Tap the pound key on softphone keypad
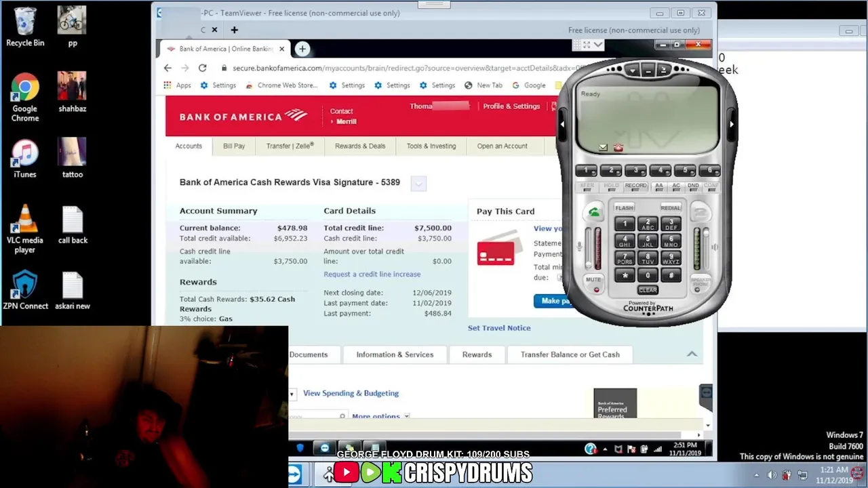The height and width of the screenshot is (488, 868). coord(671,275)
